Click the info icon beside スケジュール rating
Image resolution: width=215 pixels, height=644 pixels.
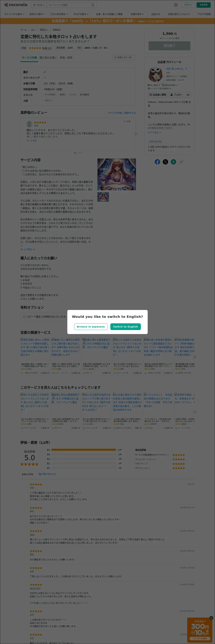tap(149, 468)
